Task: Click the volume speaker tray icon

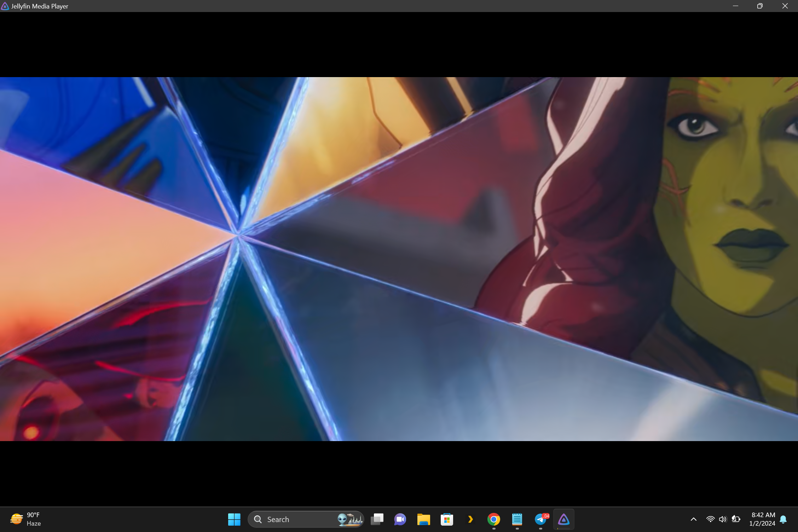Action: click(723, 519)
